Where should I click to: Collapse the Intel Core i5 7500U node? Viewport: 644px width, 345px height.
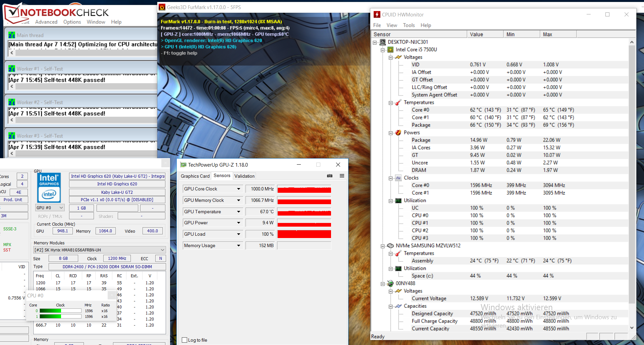coord(383,50)
